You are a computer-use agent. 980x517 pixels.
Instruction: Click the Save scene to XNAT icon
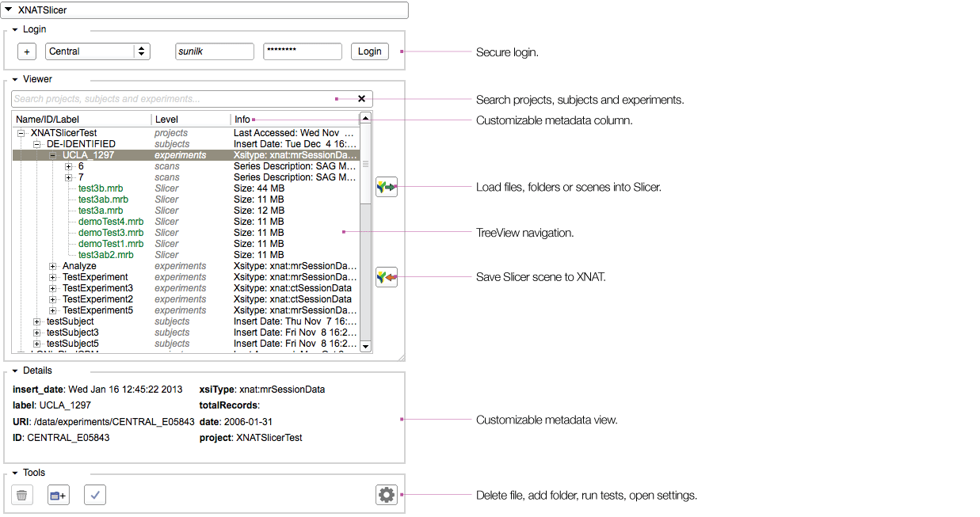pos(387,277)
